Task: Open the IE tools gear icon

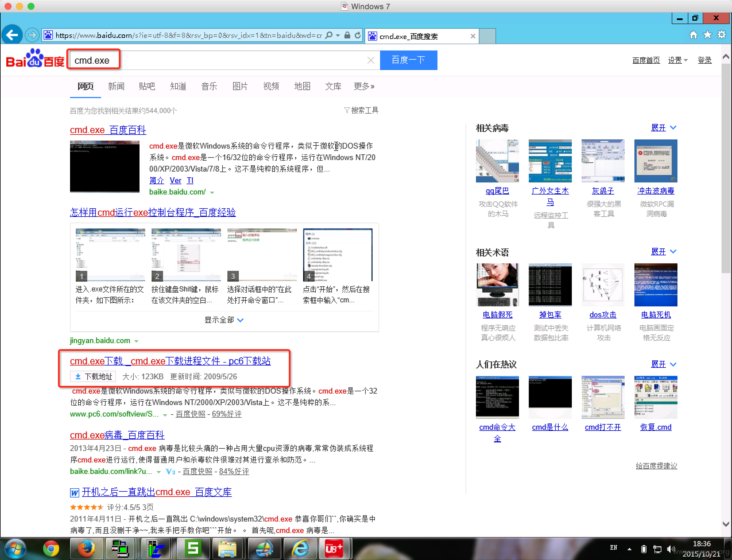Action: [722, 35]
